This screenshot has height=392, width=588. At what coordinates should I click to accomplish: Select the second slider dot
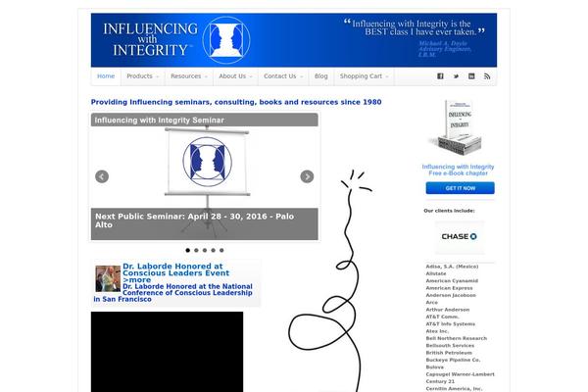196,250
